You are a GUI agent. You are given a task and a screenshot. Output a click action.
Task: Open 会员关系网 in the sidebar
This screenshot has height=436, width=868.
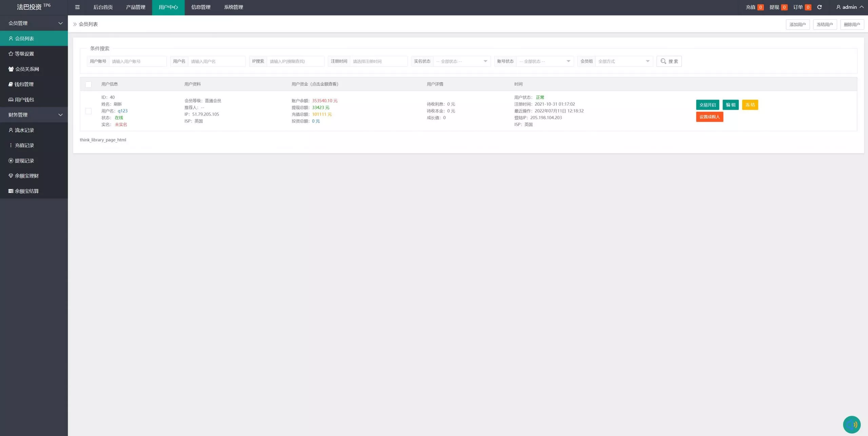[x=26, y=69]
